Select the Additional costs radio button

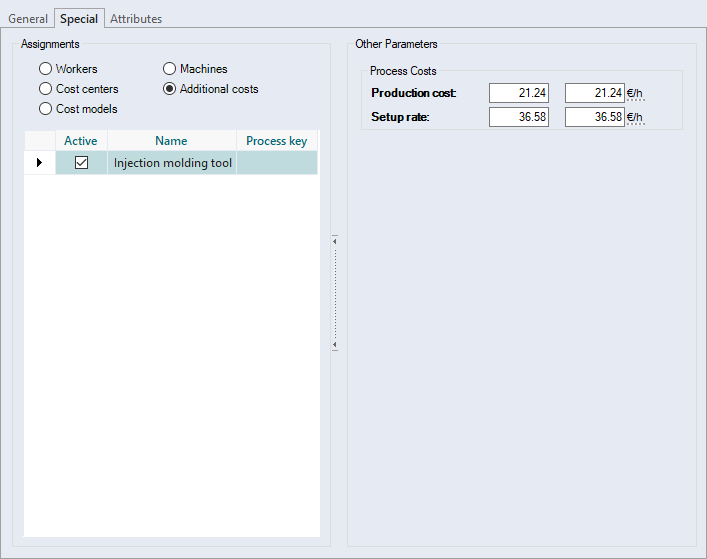pyautogui.click(x=169, y=89)
